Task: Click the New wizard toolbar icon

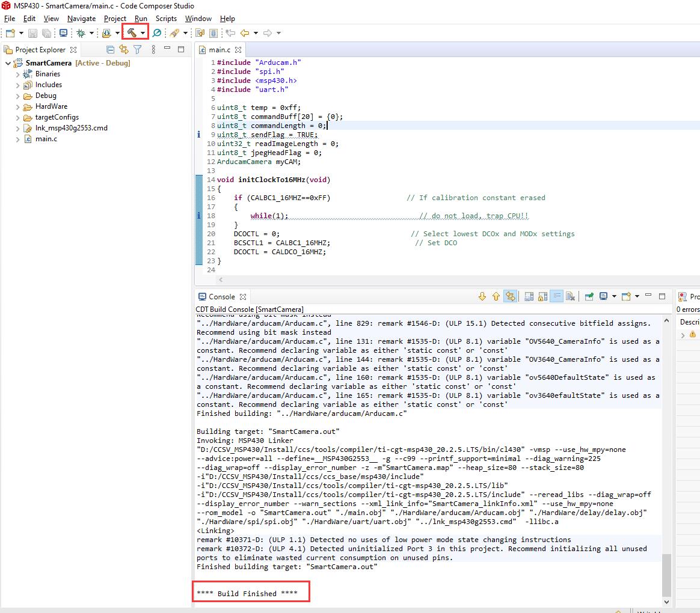Action: coord(10,33)
